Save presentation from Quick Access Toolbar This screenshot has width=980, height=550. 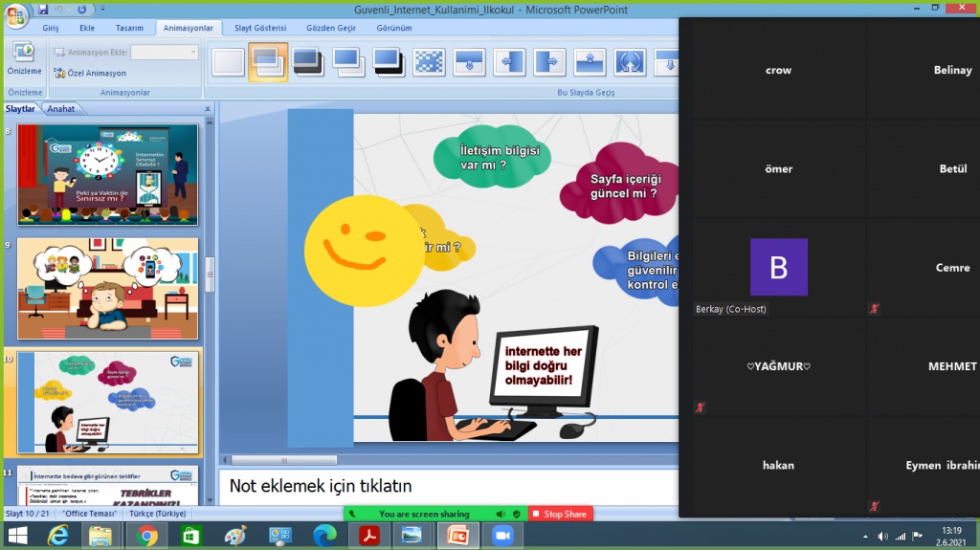pyautogui.click(x=44, y=9)
